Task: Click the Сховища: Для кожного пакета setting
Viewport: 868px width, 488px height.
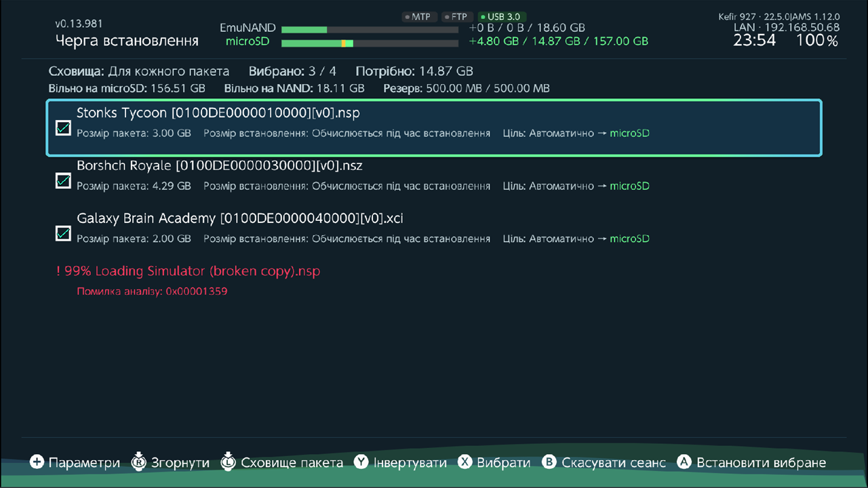Action: tap(139, 71)
